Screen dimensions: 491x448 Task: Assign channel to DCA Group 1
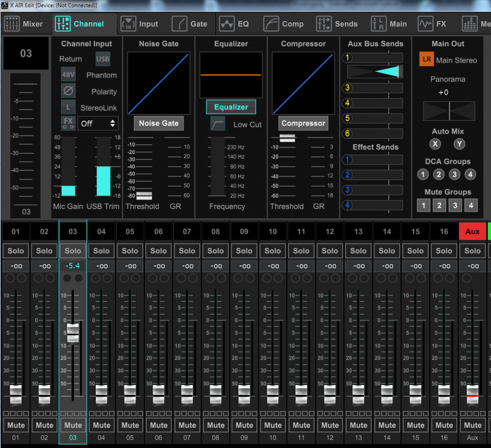click(x=423, y=174)
